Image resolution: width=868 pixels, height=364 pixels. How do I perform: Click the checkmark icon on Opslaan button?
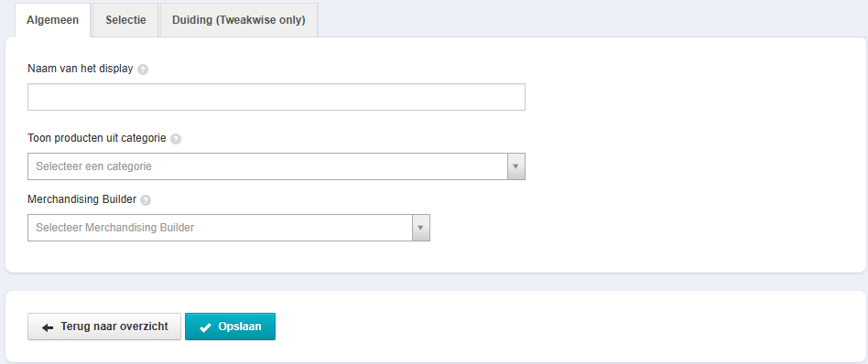[205, 327]
